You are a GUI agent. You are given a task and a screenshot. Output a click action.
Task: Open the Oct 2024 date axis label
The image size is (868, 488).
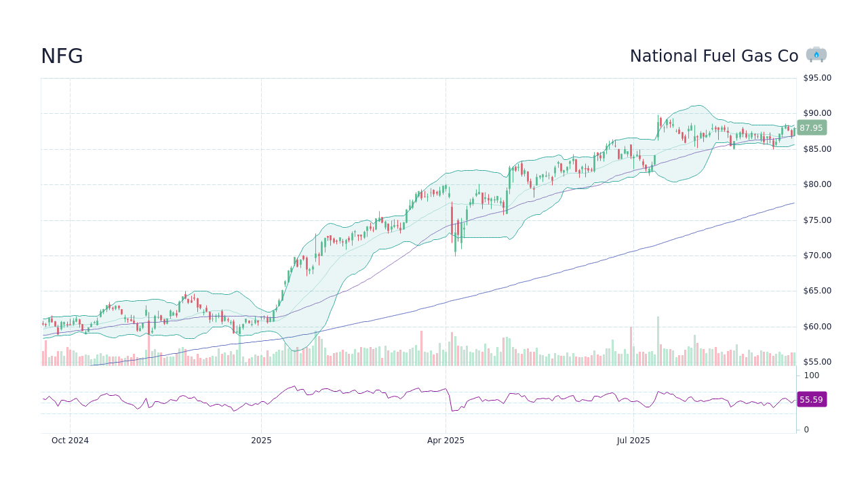coord(70,441)
